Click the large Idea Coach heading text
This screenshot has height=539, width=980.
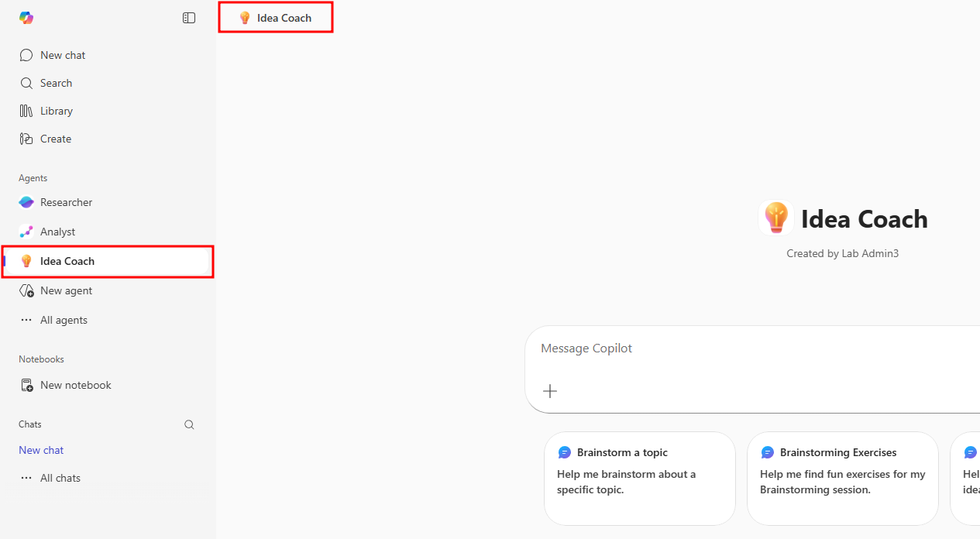point(865,219)
